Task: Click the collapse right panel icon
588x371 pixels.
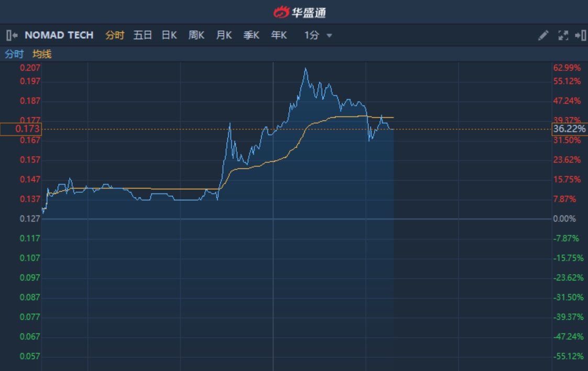Action: [x=580, y=35]
